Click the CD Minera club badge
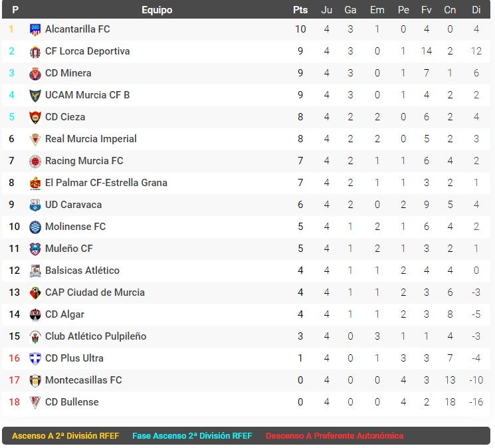 [x=35, y=74]
